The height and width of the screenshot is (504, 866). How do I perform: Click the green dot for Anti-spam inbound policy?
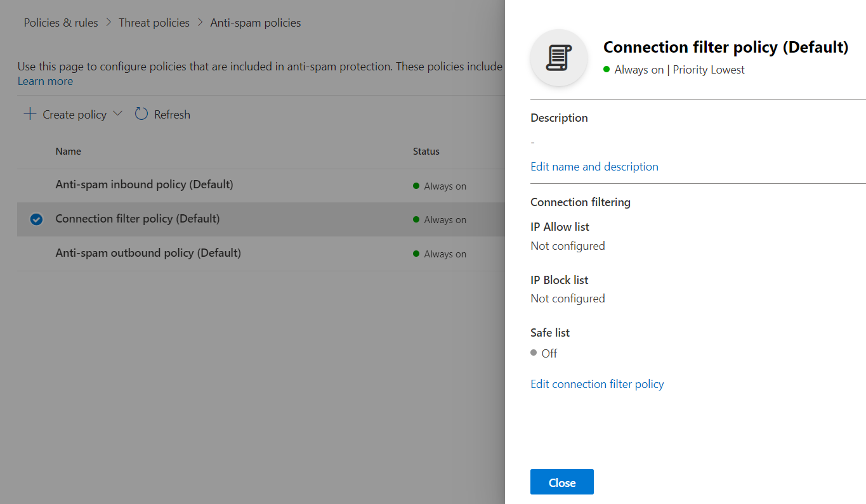tap(417, 186)
